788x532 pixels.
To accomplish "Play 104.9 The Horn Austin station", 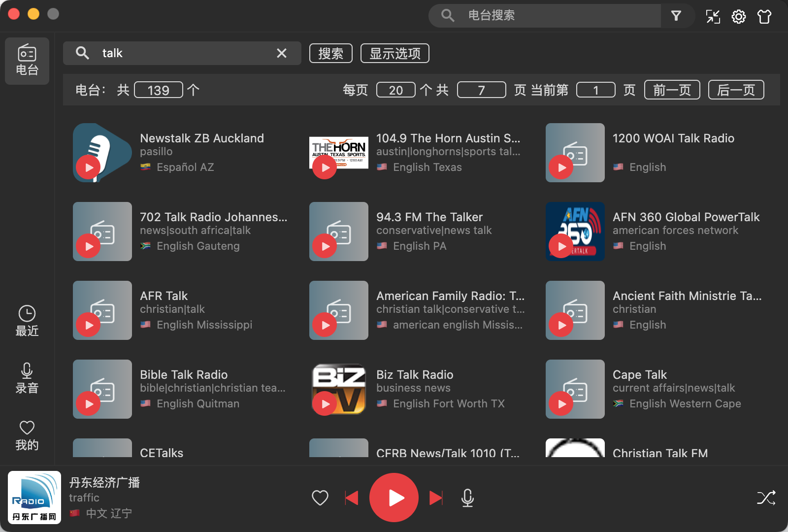I will click(x=325, y=167).
